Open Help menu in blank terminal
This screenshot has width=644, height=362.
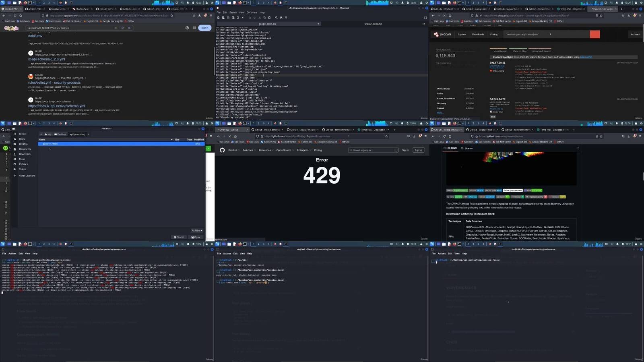pyautogui.click(x=464, y=254)
